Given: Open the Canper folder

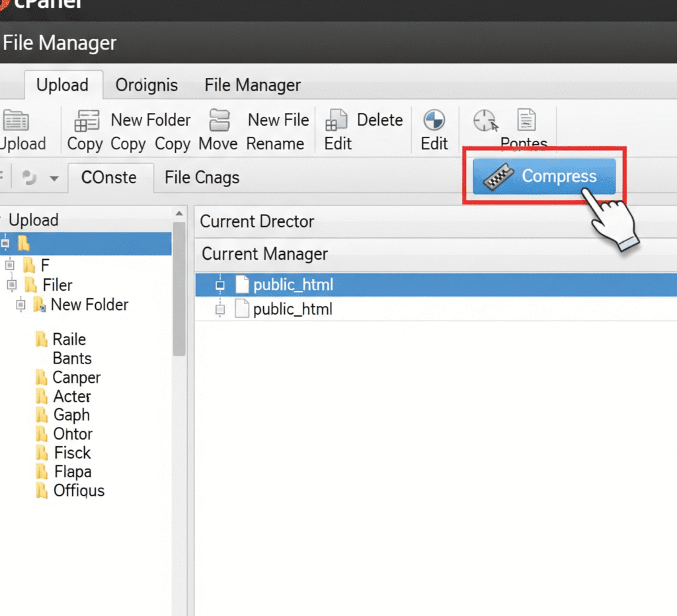Looking at the screenshot, I should [77, 377].
